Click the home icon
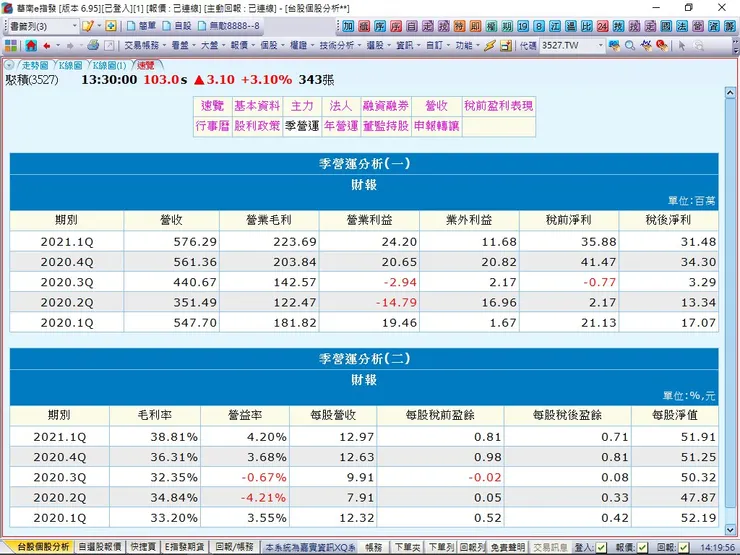The width and height of the screenshot is (740, 555). click(31, 45)
